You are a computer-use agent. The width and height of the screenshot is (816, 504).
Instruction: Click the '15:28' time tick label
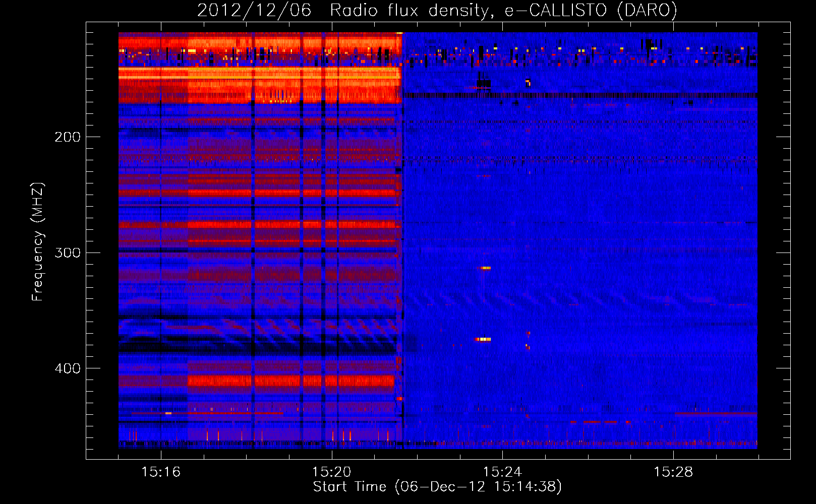pyautogui.click(x=673, y=472)
